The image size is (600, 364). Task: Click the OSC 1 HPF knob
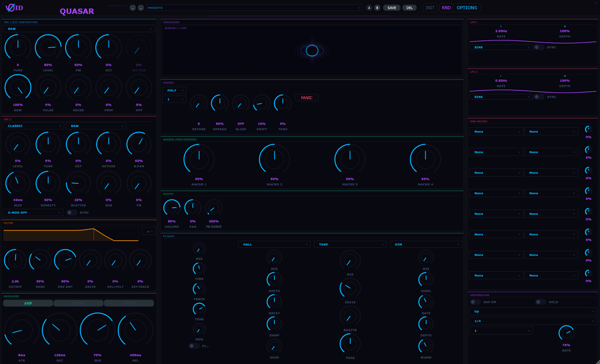point(139,87)
